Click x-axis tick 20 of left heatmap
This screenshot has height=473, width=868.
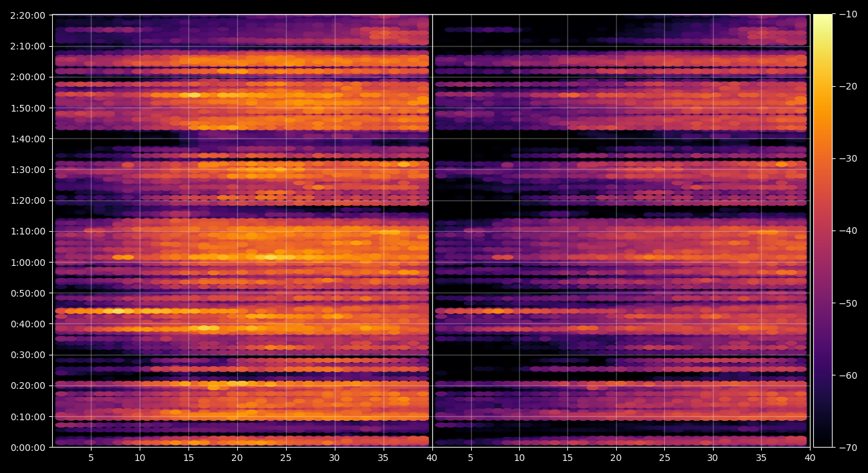tap(237, 458)
